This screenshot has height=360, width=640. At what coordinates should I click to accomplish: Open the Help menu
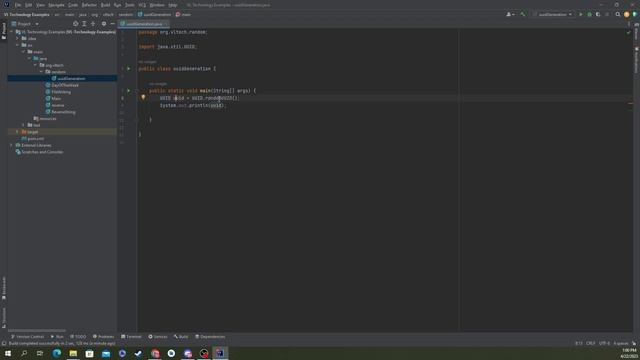173,5
